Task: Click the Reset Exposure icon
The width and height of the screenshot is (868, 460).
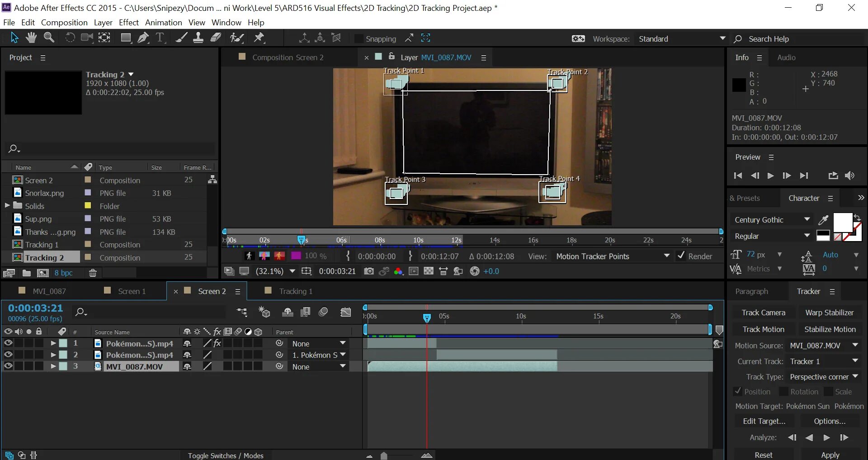Action: (475, 271)
